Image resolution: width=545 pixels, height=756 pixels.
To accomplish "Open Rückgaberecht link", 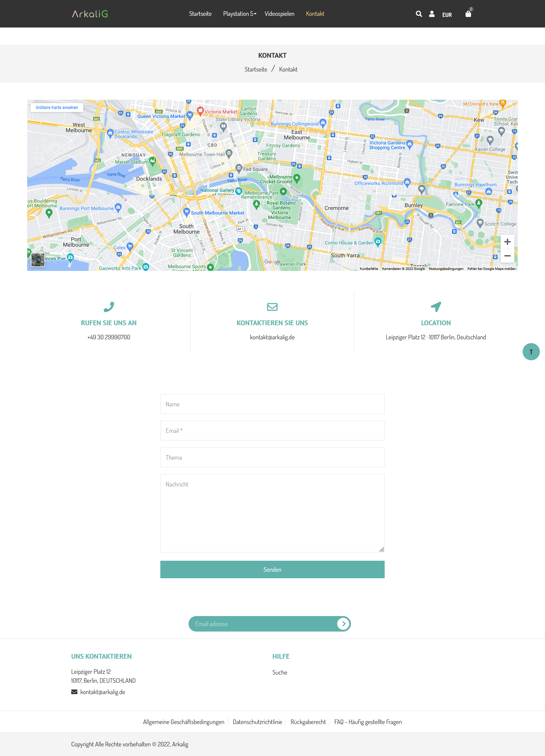I will click(x=308, y=722).
